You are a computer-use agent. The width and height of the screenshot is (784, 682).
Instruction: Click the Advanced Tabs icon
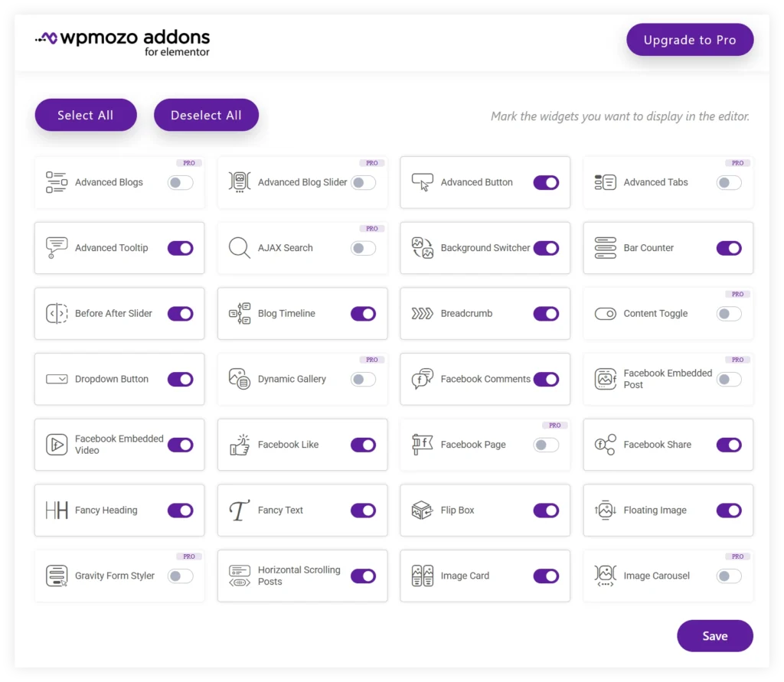click(x=606, y=182)
